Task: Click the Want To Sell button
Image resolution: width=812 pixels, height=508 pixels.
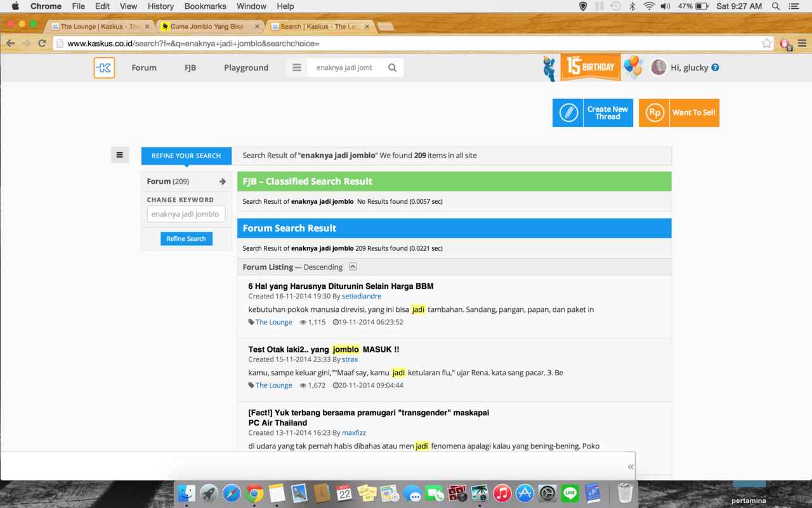Action: (x=679, y=113)
